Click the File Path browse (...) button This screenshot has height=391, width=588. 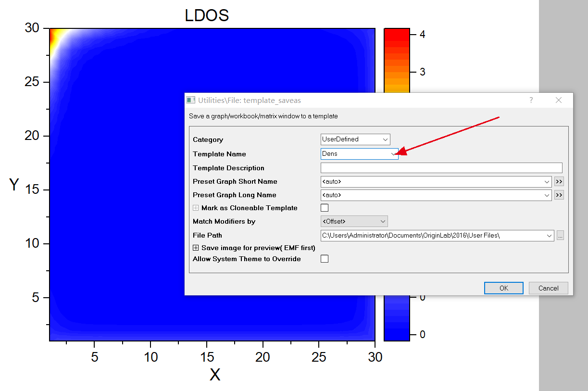pyautogui.click(x=560, y=236)
